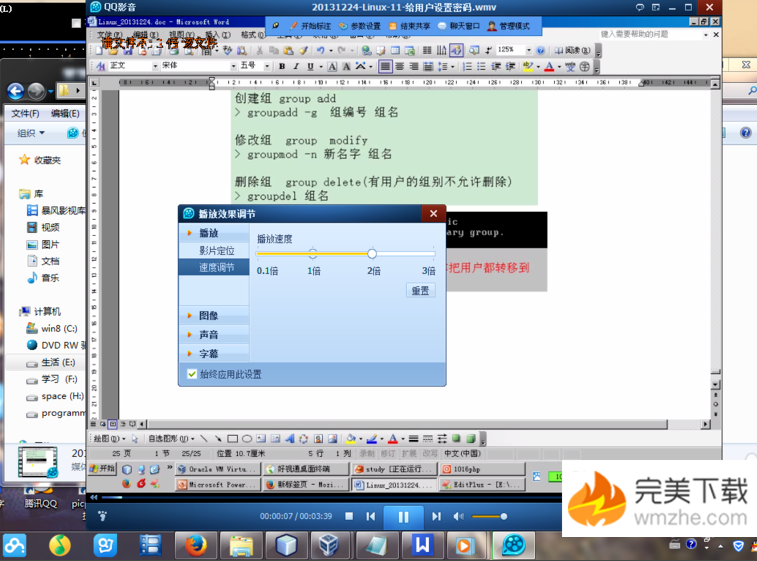Align text left in Word
This screenshot has width=757, height=561.
(385, 66)
